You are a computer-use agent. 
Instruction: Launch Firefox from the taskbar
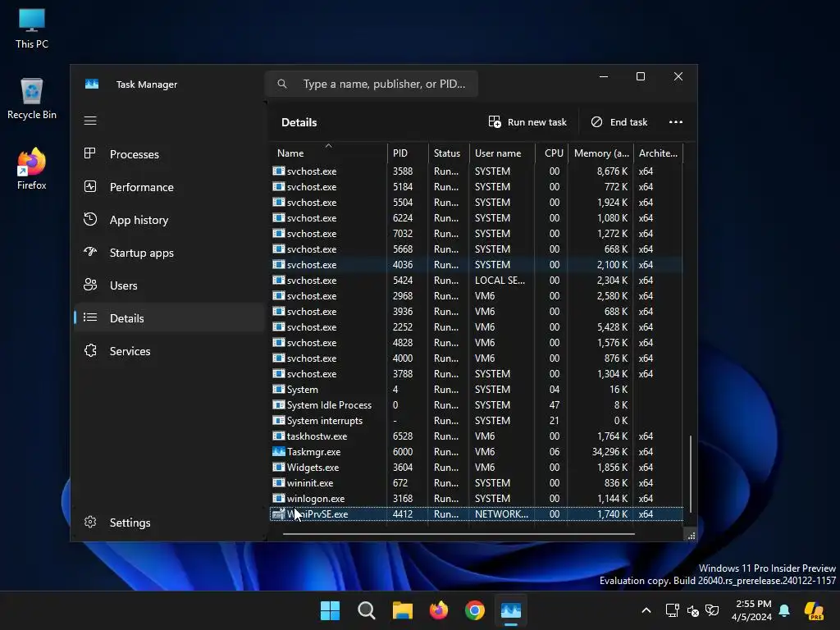[439, 610]
